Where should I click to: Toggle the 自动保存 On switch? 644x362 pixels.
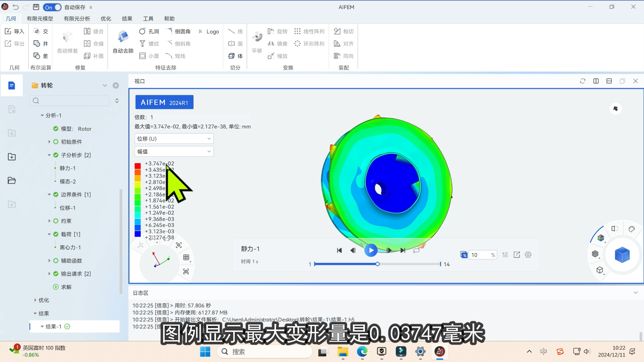coord(52,7)
